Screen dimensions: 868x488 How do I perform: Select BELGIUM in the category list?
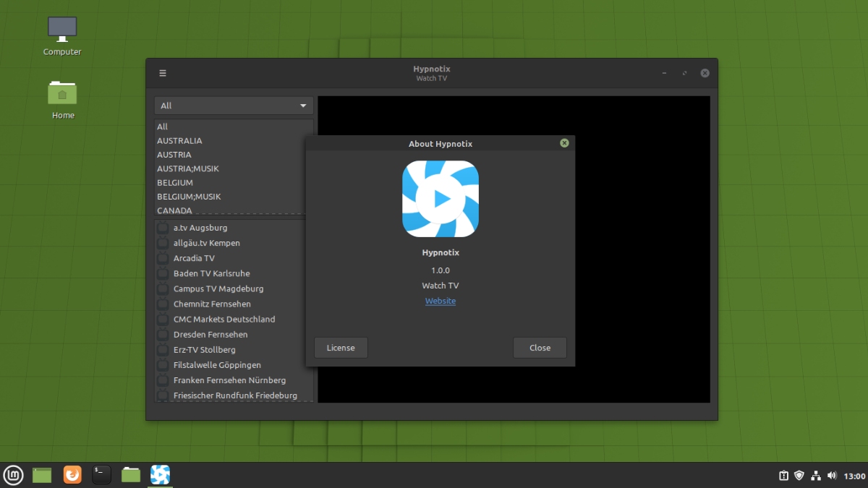[x=174, y=182]
